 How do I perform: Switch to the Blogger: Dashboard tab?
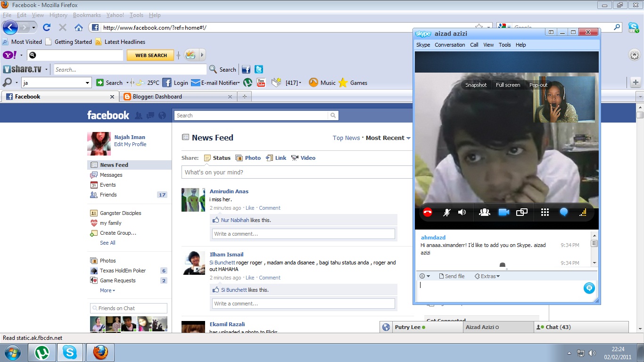[x=178, y=97]
